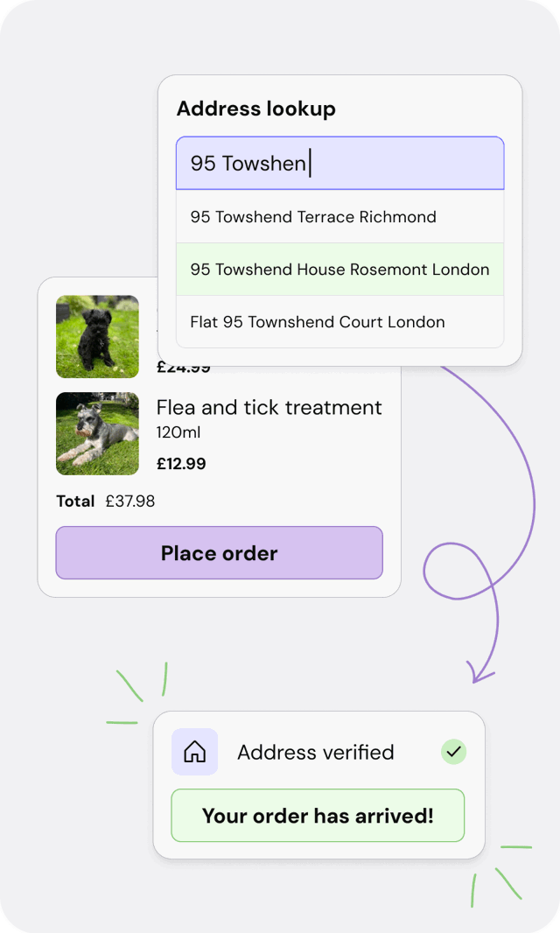This screenshot has width=560, height=933.
Task: Open the black puppy product thumbnail
Action: [x=97, y=336]
